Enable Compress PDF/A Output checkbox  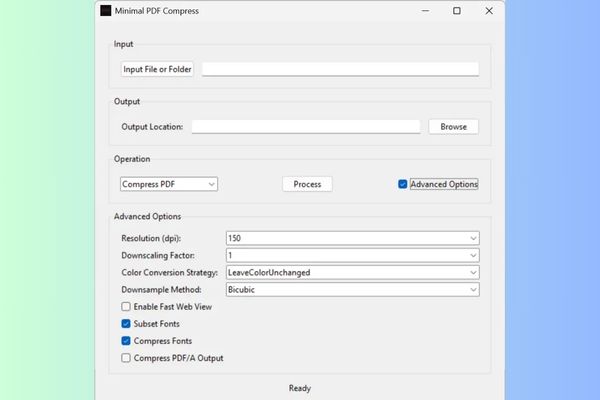pos(126,357)
